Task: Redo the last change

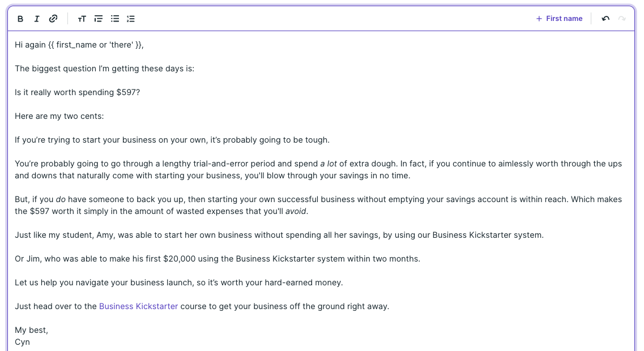Action: click(622, 18)
